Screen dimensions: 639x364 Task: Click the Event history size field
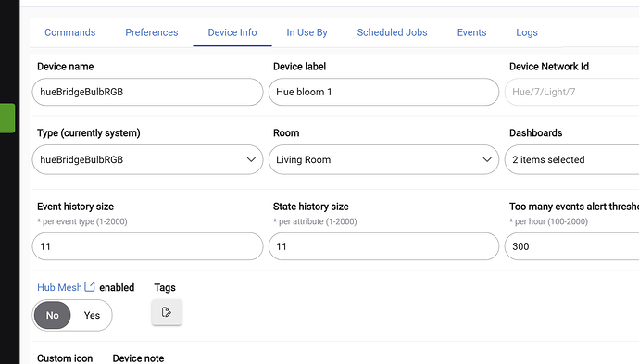(147, 246)
